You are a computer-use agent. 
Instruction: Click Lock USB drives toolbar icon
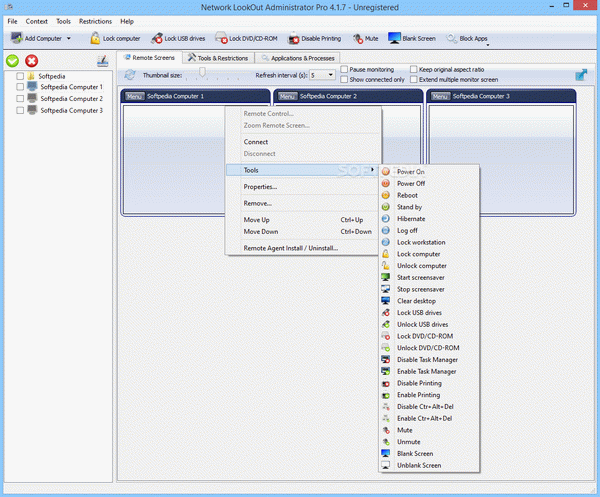click(x=157, y=38)
